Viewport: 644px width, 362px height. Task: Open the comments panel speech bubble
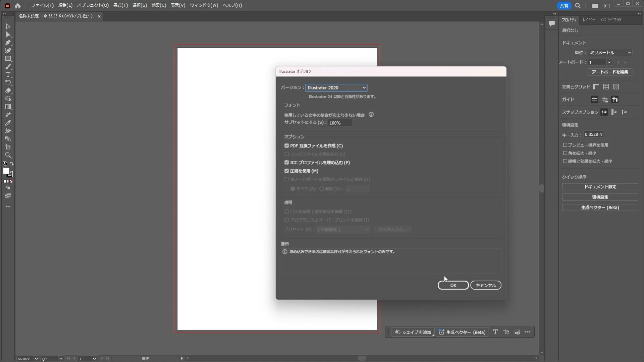pyautogui.click(x=552, y=23)
